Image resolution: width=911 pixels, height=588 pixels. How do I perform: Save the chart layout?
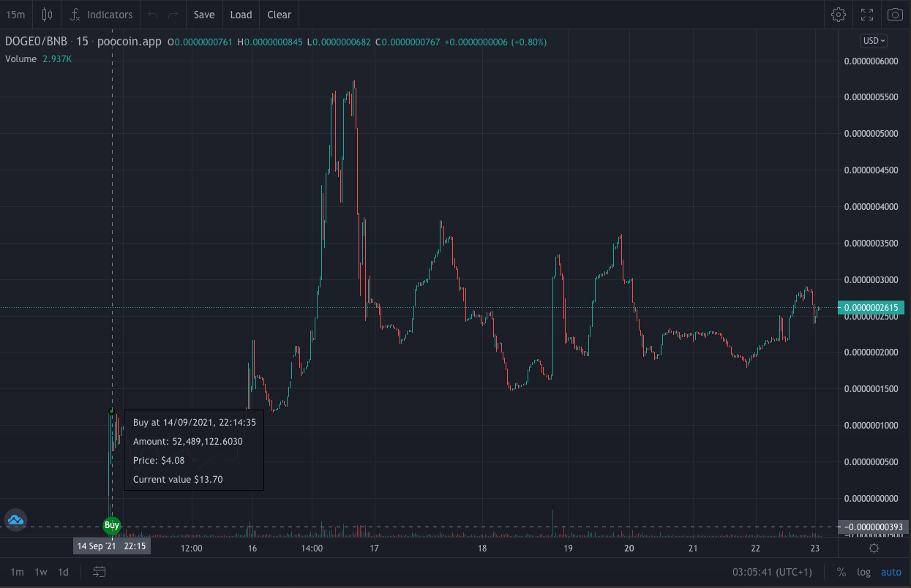tap(204, 15)
